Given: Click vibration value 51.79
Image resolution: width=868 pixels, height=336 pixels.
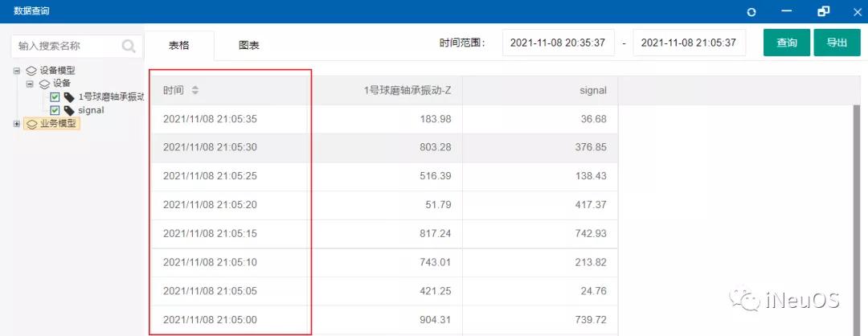Looking at the screenshot, I should click(439, 205).
